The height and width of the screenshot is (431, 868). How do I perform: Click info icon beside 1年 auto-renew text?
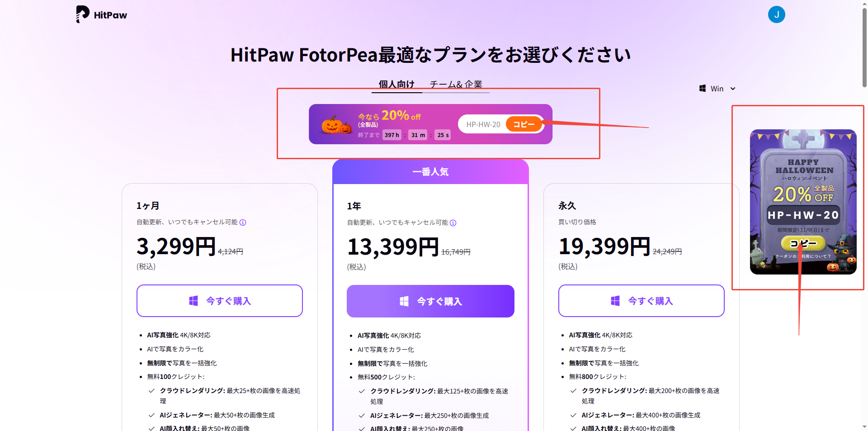coord(453,223)
